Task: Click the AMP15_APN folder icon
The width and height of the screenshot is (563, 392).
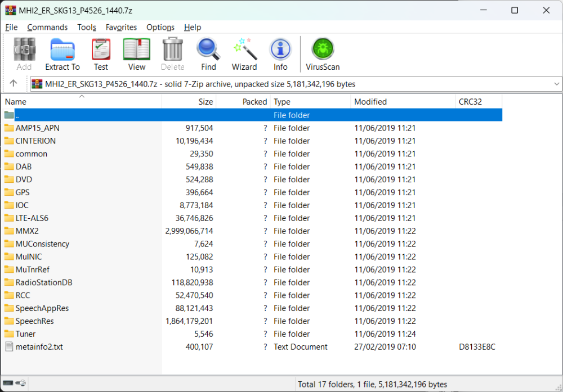Action: (9, 128)
